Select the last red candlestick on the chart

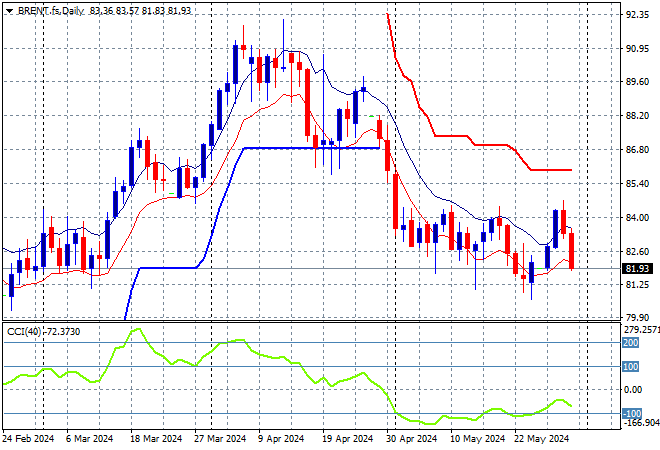571,250
